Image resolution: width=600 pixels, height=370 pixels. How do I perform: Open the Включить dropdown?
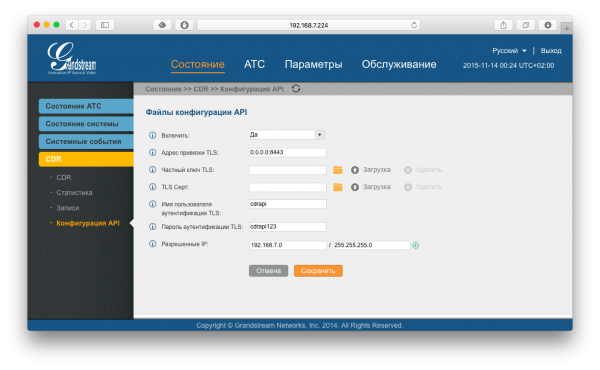pos(287,135)
